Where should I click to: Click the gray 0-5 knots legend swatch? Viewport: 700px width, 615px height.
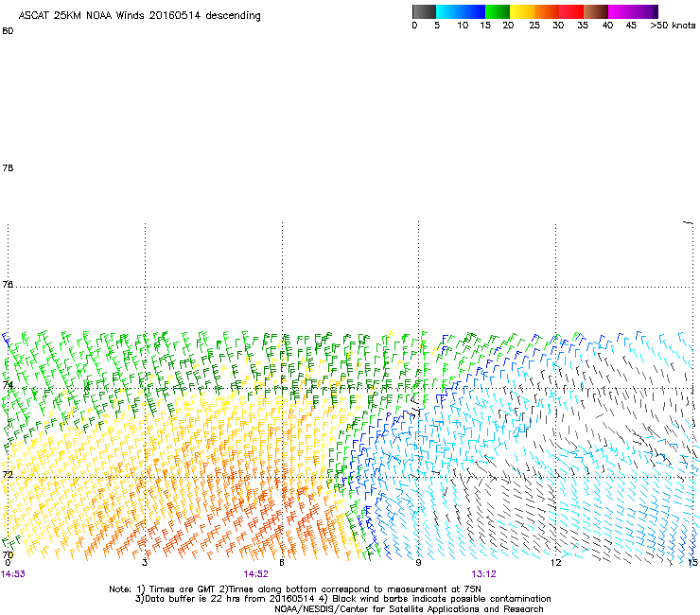coord(424,11)
